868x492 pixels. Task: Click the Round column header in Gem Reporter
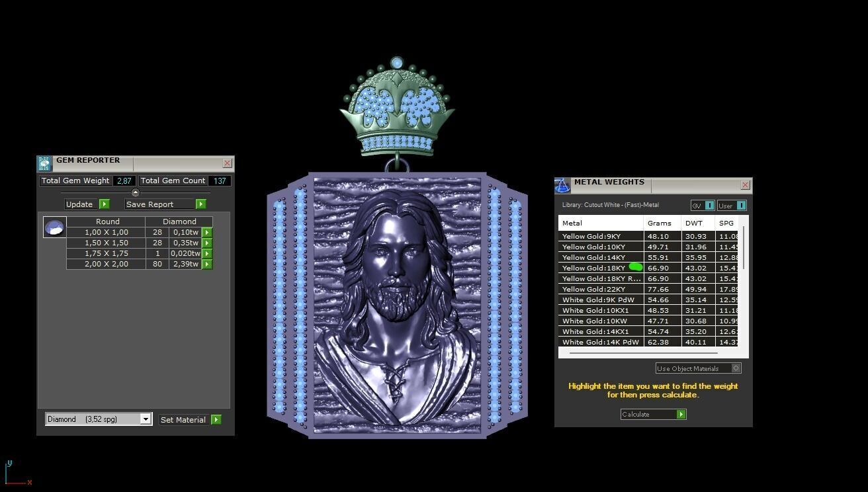click(x=107, y=222)
